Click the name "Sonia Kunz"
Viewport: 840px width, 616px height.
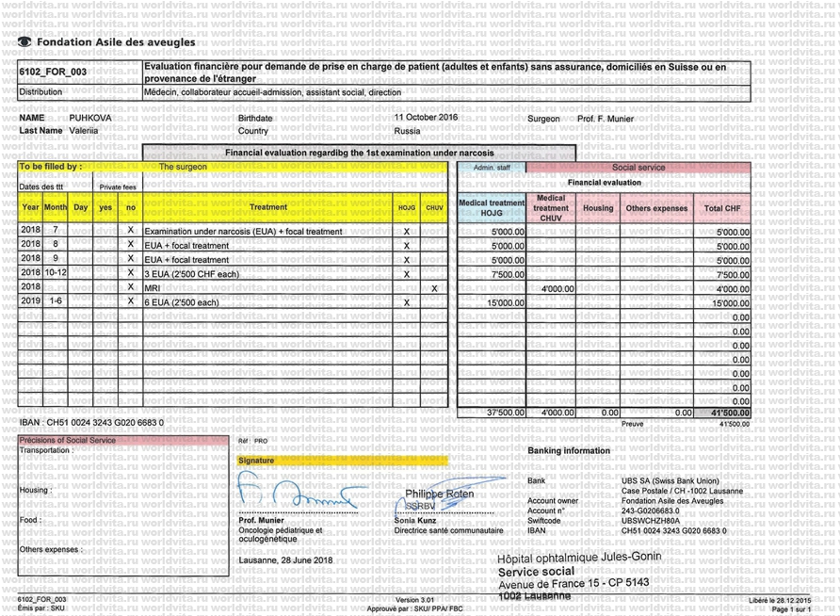coord(415,520)
